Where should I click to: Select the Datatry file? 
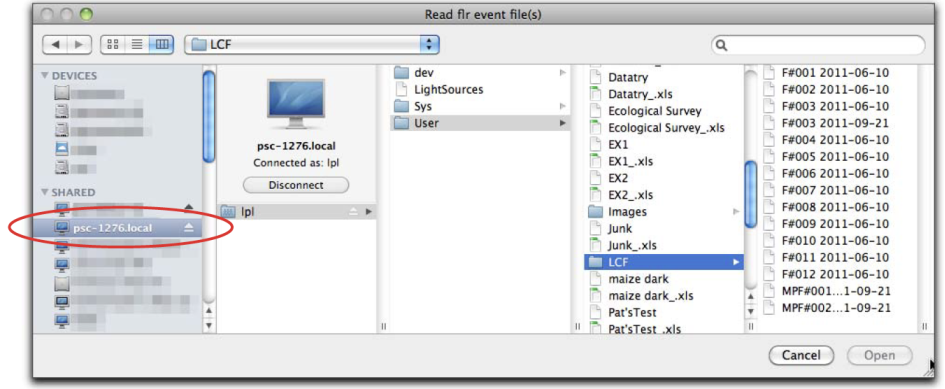coord(664,77)
